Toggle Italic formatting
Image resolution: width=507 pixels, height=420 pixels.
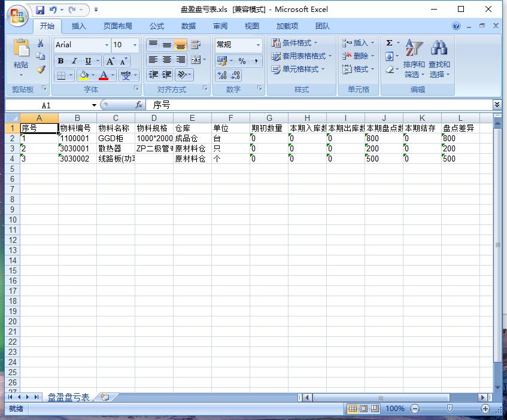74,61
